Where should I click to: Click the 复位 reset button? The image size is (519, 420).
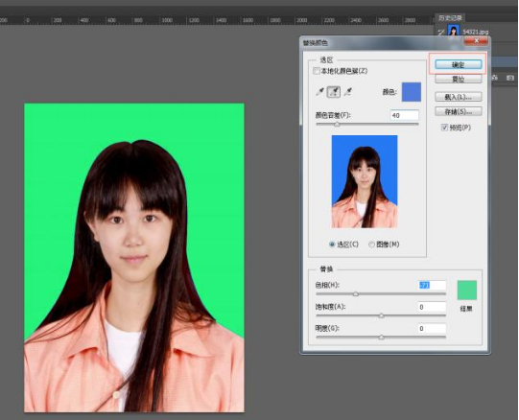(459, 79)
